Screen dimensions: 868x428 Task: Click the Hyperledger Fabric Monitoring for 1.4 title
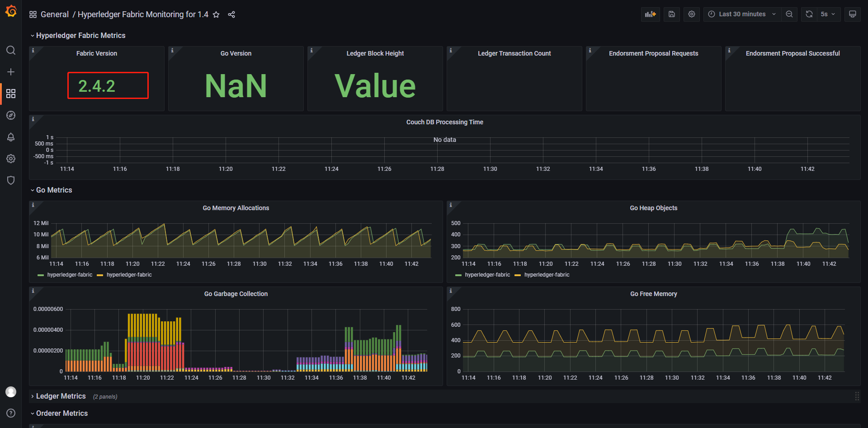(x=143, y=14)
